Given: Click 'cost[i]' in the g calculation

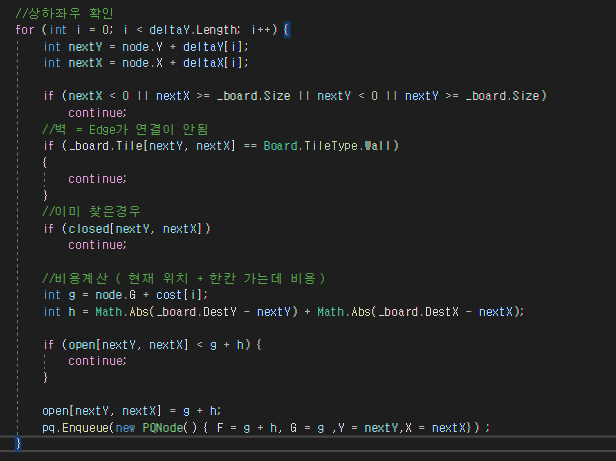Looking at the screenshot, I should pos(179,295).
